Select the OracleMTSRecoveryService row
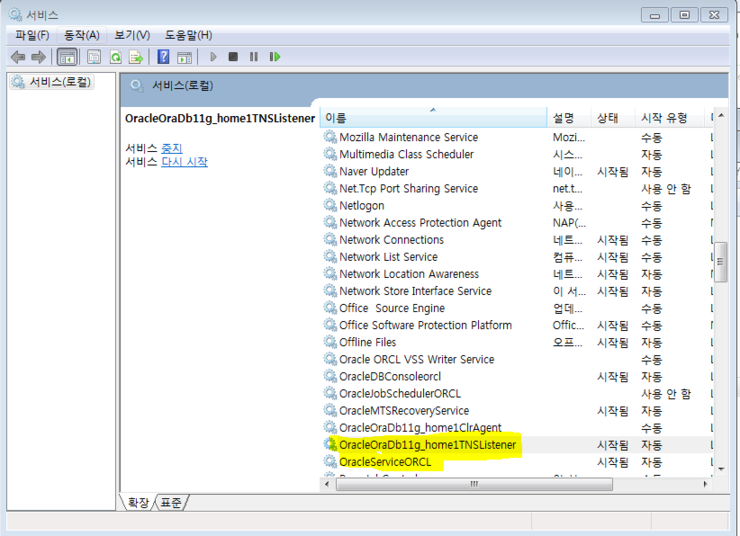Image resolution: width=740 pixels, height=536 pixels. click(517, 410)
